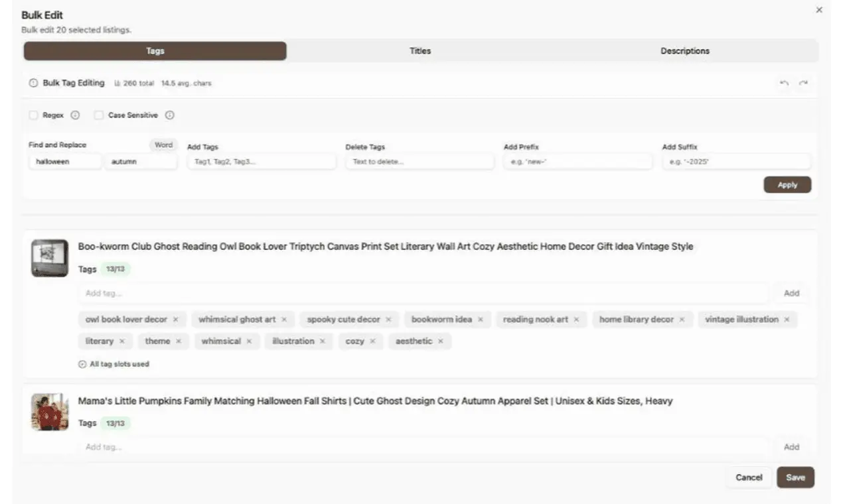Screen dimensions: 843x504
Task: Click the Add Suffix input field
Action: tap(736, 162)
